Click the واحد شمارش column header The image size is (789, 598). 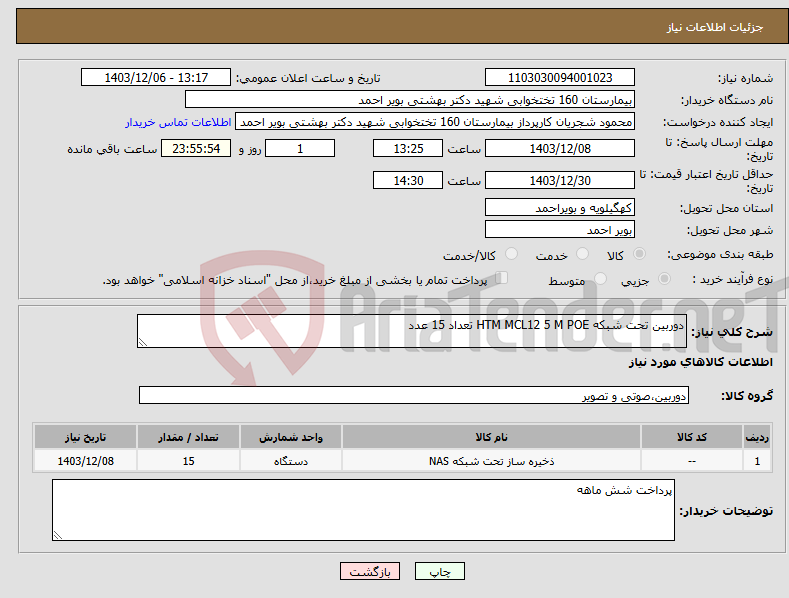[x=291, y=437]
